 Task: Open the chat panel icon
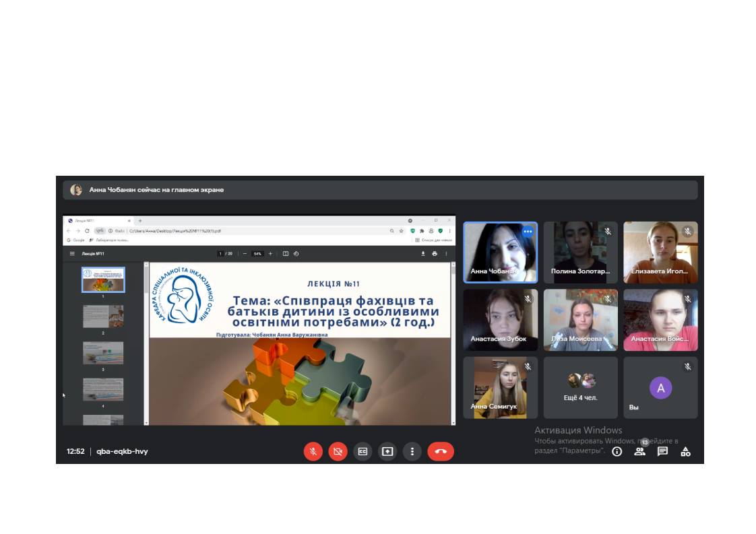click(x=662, y=452)
